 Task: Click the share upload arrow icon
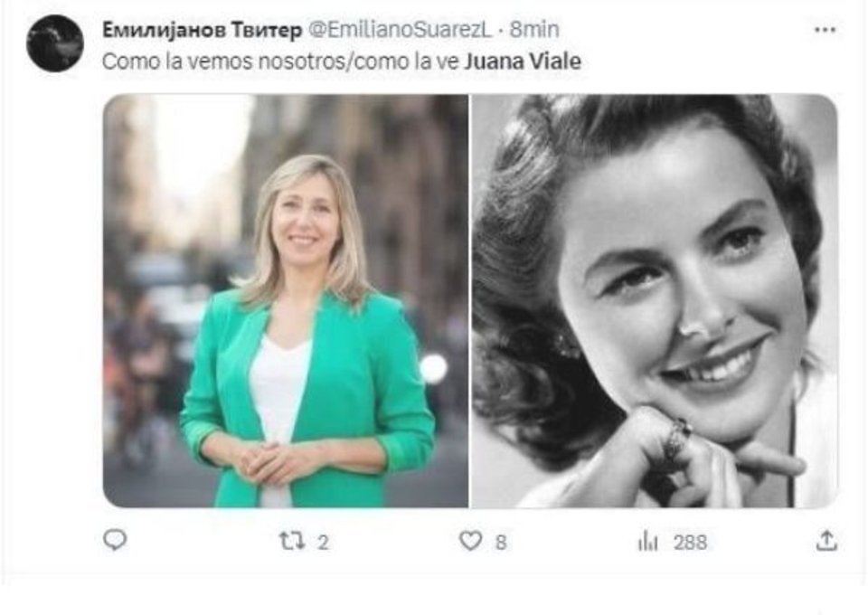coord(826,541)
